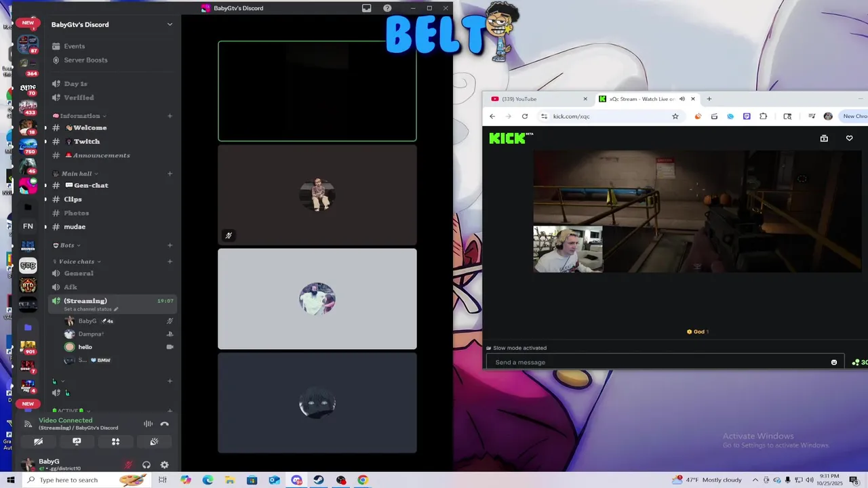Screen dimensions: 868x488
Task: Unmute the red microphone beside BabyG
Action: point(128,465)
